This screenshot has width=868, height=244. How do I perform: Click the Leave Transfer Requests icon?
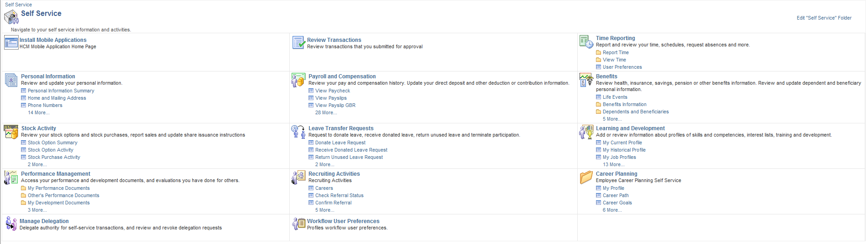coord(298,132)
